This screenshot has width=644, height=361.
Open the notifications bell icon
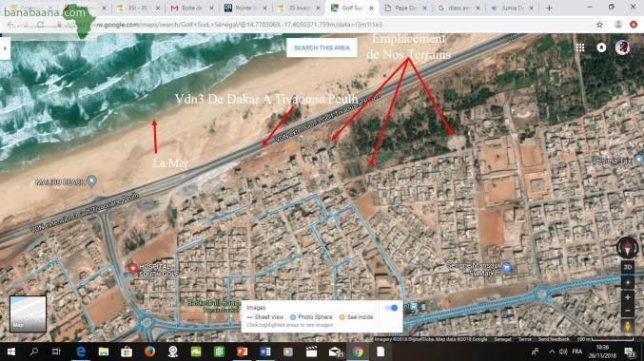[601, 47]
